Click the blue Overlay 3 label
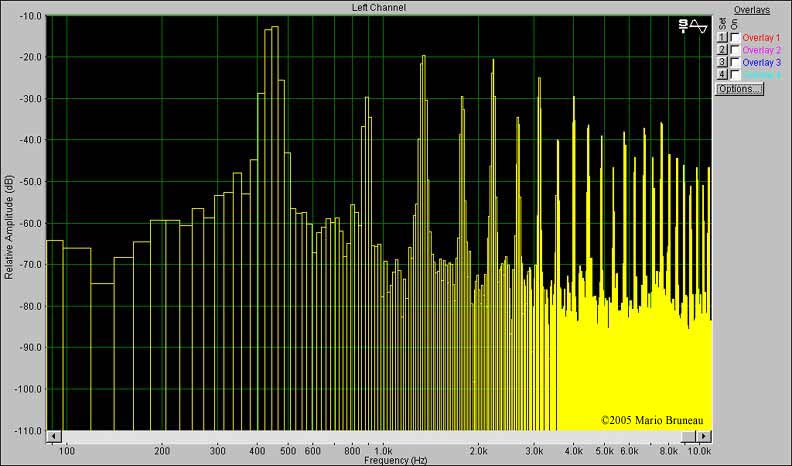792x466 pixels. click(x=761, y=63)
